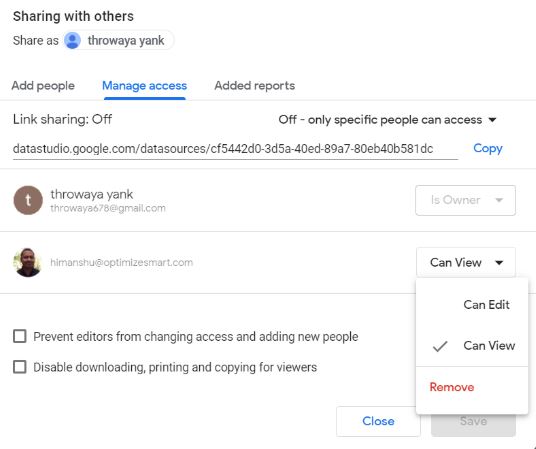Viewport: 536px width, 449px height.
Task: Click the arrow icon on Can View dropdown
Action: pos(499,263)
